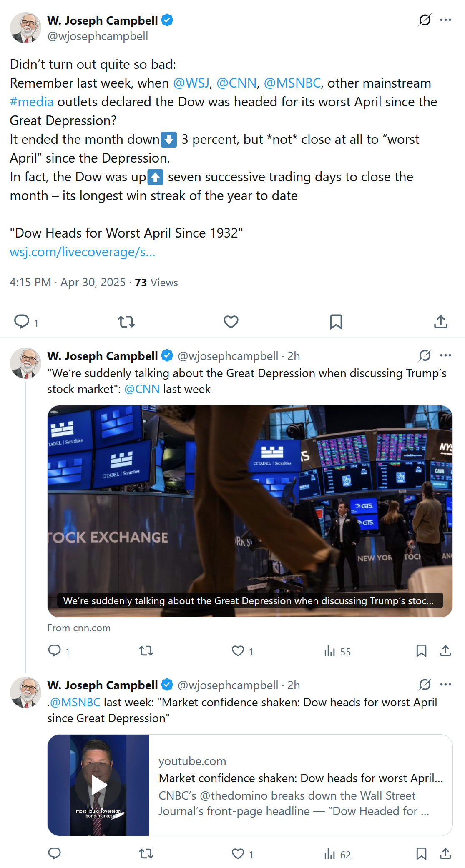The image size is (465, 868).
Task: Open W. Joseph Campbell's profile avatar at top
Action: pyautogui.click(x=25, y=28)
